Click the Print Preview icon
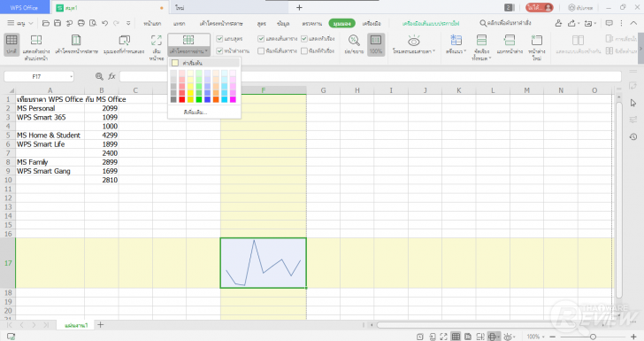This screenshot has height=341, width=644. pyautogui.click(x=93, y=23)
